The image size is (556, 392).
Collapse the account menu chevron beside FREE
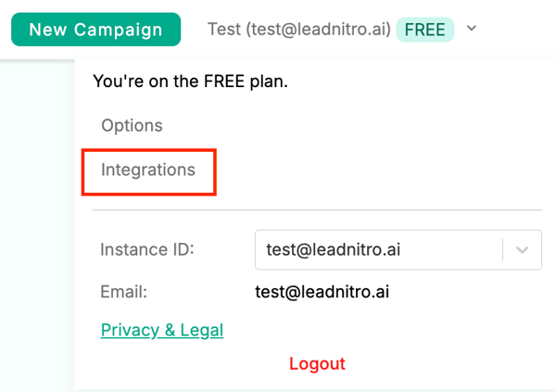click(x=472, y=29)
